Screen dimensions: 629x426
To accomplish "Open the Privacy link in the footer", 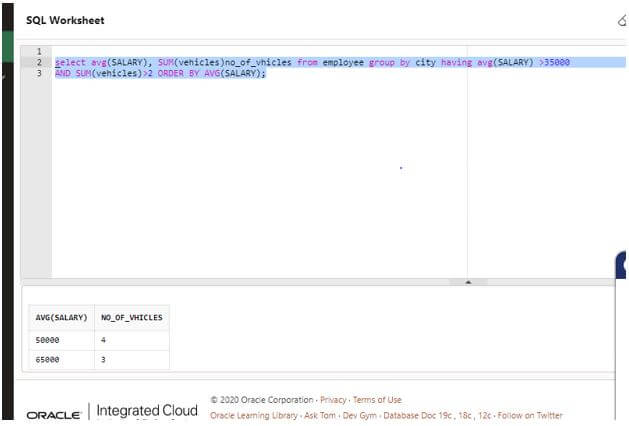I will 333,400.
